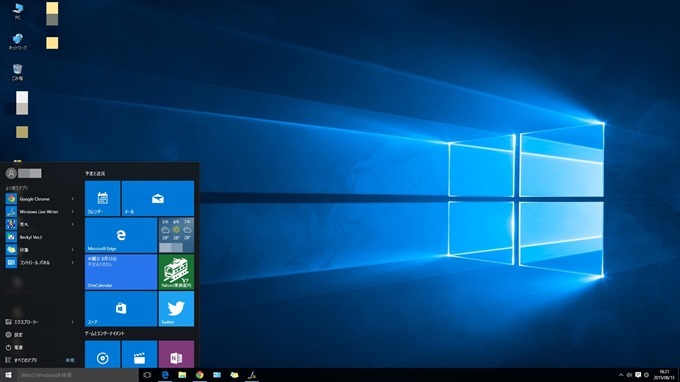Expand the File Explorer jump list arrow
This screenshot has width=680, height=382.
tap(73, 322)
